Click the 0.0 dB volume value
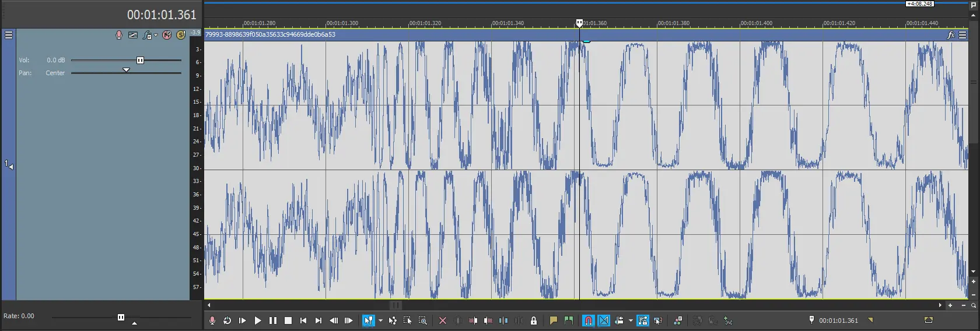Image resolution: width=980 pixels, height=331 pixels. point(56,60)
